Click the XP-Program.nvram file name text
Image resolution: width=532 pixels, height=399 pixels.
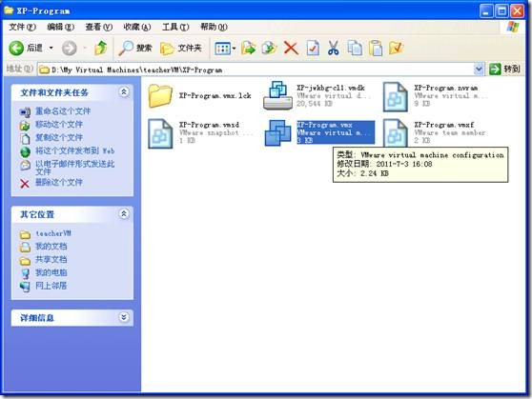click(446, 88)
